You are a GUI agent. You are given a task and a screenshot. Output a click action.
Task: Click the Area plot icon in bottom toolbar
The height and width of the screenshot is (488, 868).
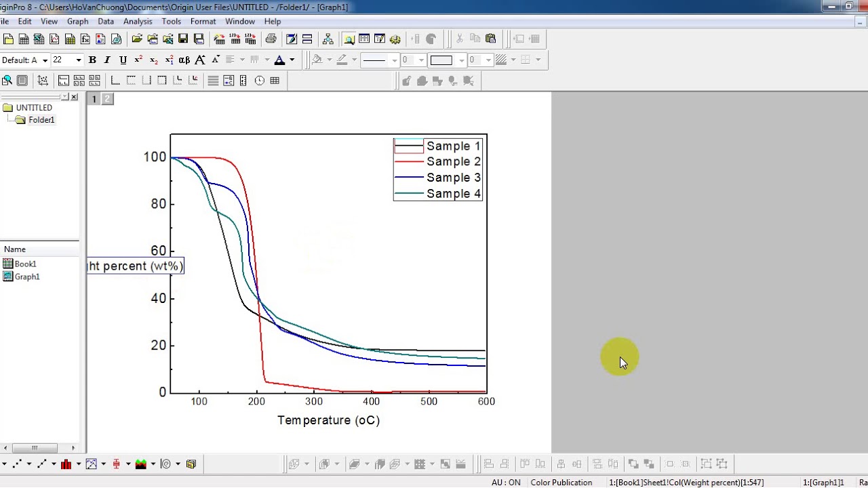point(141,464)
